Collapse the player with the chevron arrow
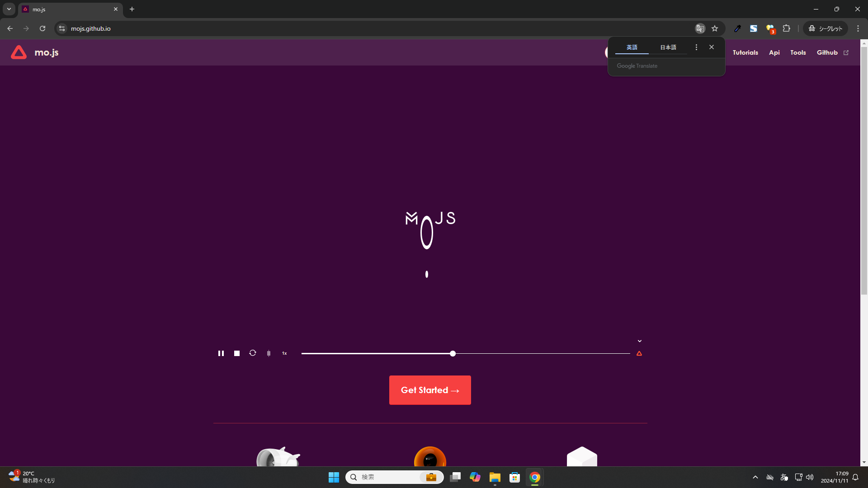The image size is (868, 488). (639, 341)
